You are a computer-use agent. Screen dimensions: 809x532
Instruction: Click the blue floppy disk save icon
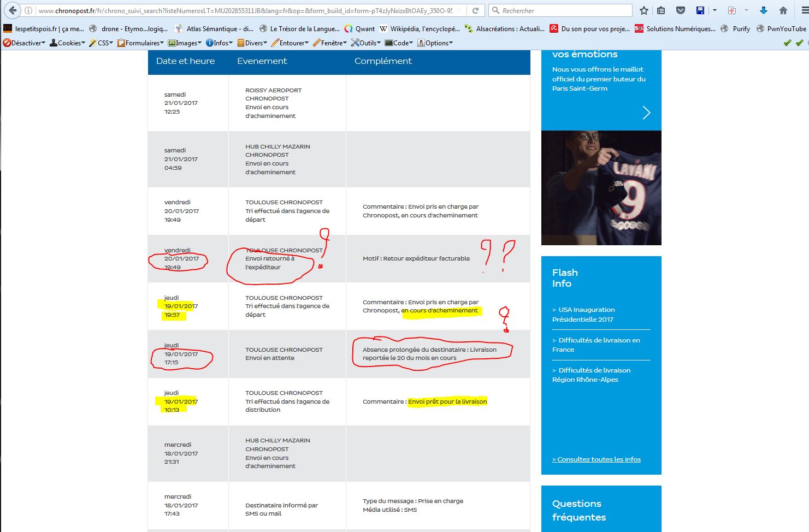click(700, 10)
